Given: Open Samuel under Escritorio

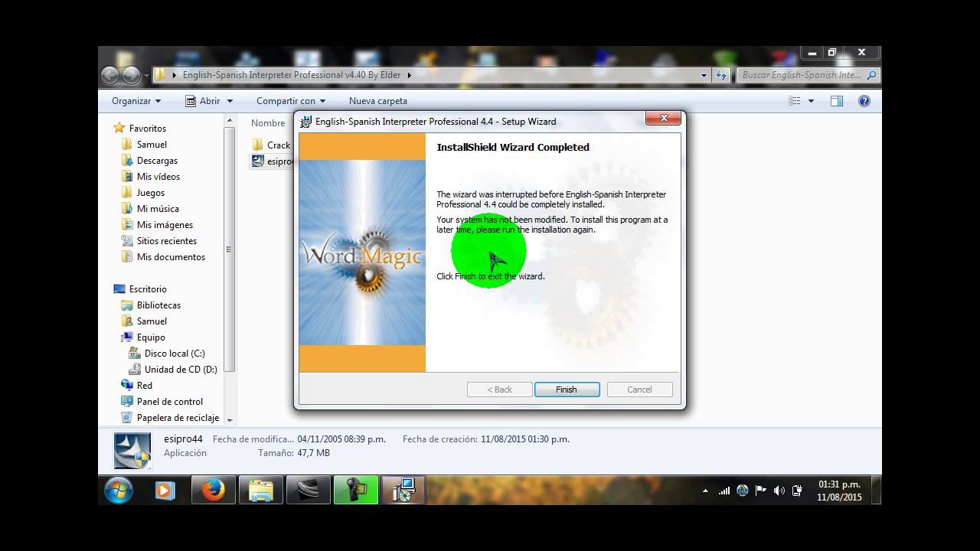Looking at the screenshot, I should point(152,321).
